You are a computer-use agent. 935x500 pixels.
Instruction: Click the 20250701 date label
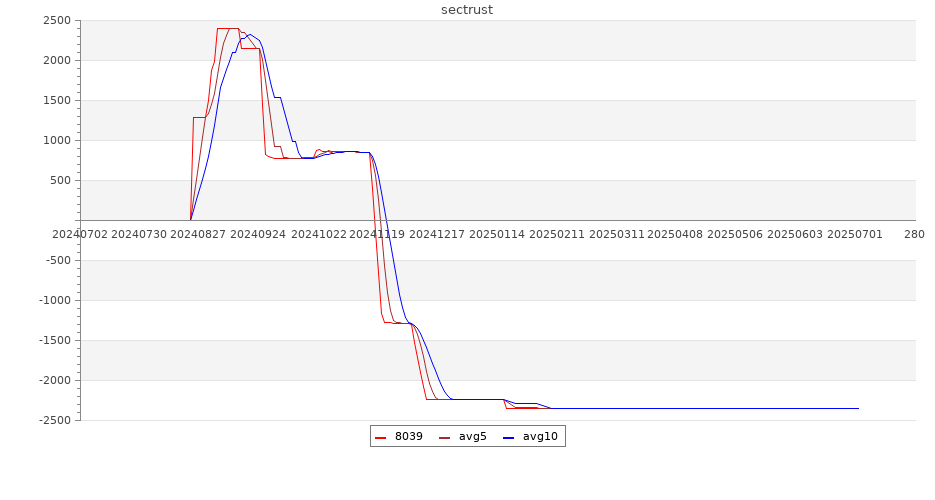pos(855,234)
